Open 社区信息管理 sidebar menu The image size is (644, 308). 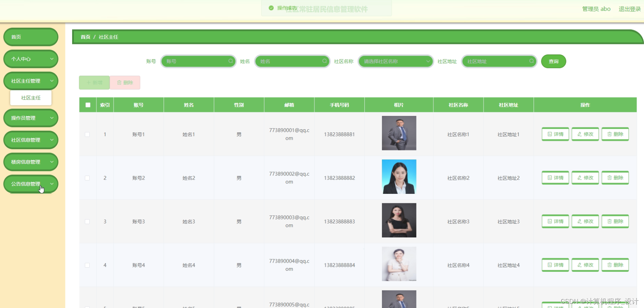[31, 140]
